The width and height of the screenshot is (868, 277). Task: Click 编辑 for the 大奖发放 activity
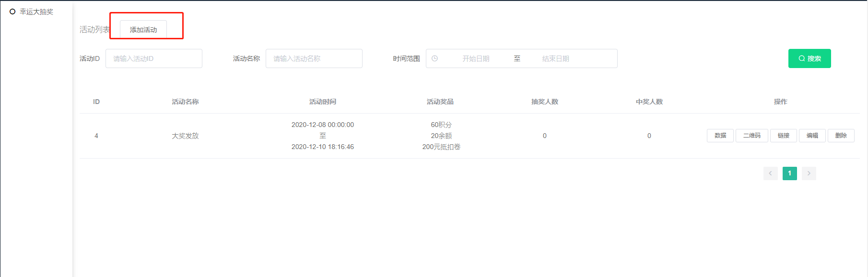[x=812, y=136]
